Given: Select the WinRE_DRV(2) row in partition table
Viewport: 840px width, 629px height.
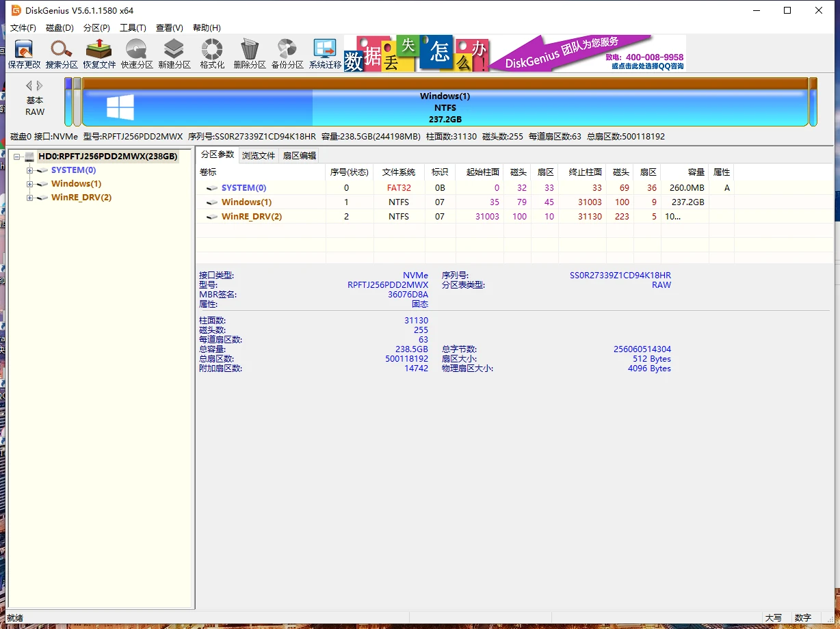Looking at the screenshot, I should (252, 217).
